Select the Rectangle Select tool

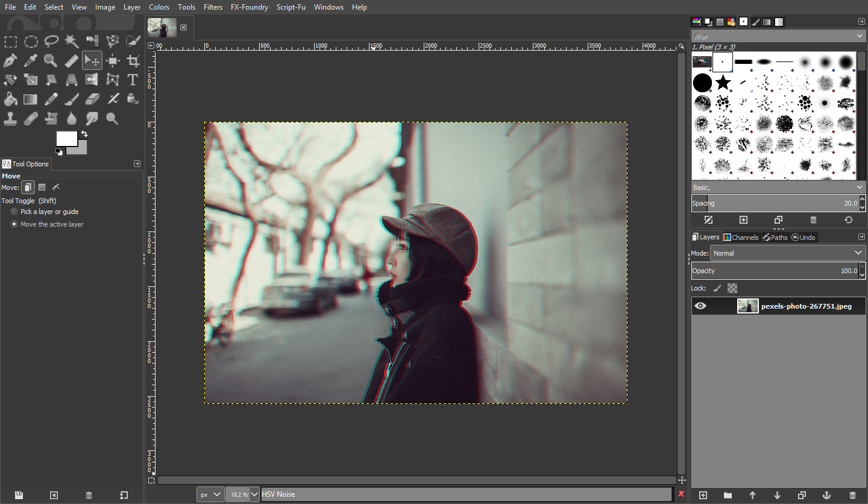point(10,41)
